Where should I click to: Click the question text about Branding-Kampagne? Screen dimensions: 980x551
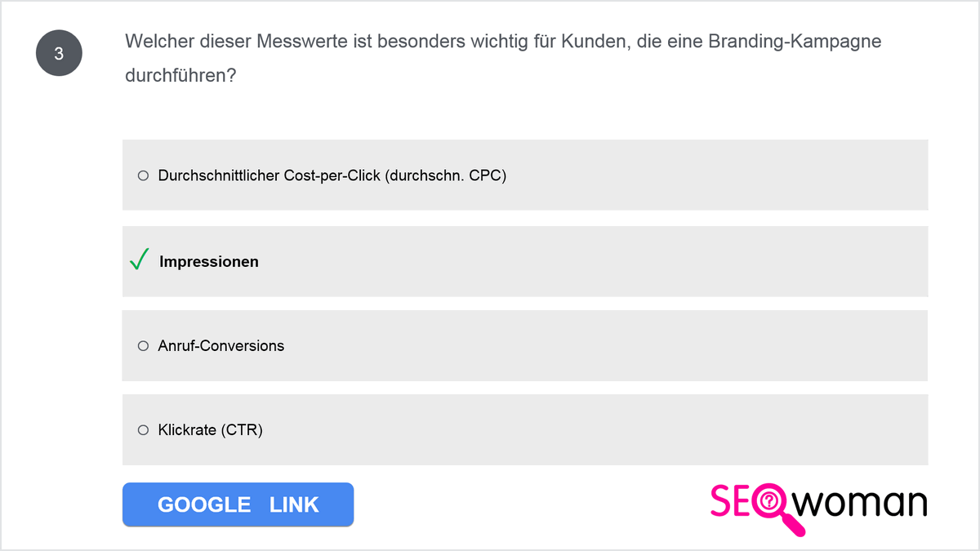503,59
